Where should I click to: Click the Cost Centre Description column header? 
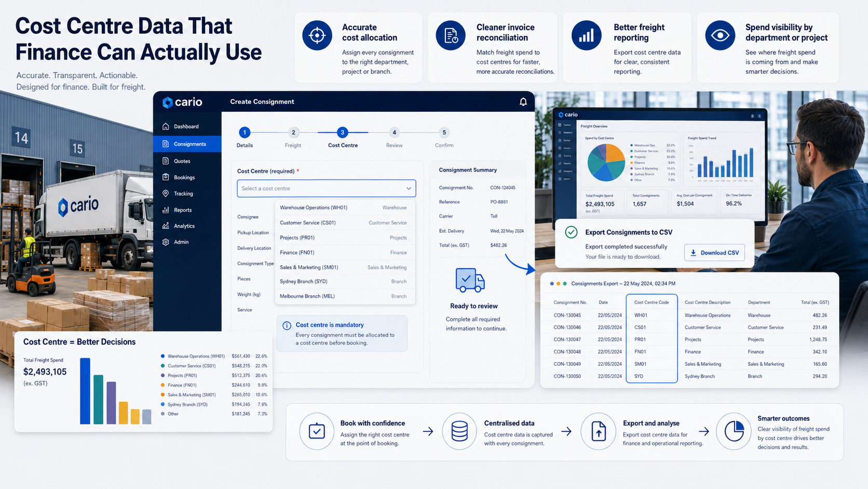(708, 302)
